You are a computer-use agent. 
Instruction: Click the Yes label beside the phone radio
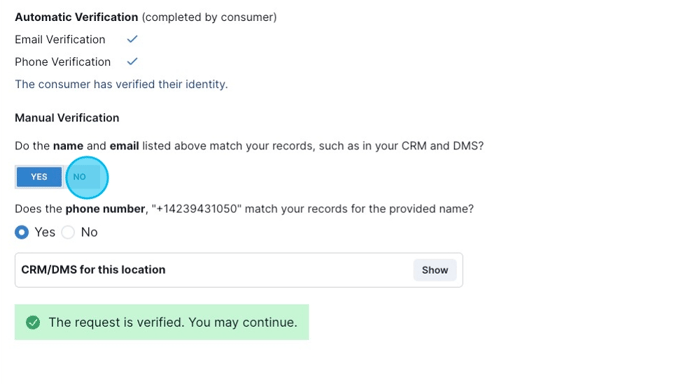click(45, 232)
